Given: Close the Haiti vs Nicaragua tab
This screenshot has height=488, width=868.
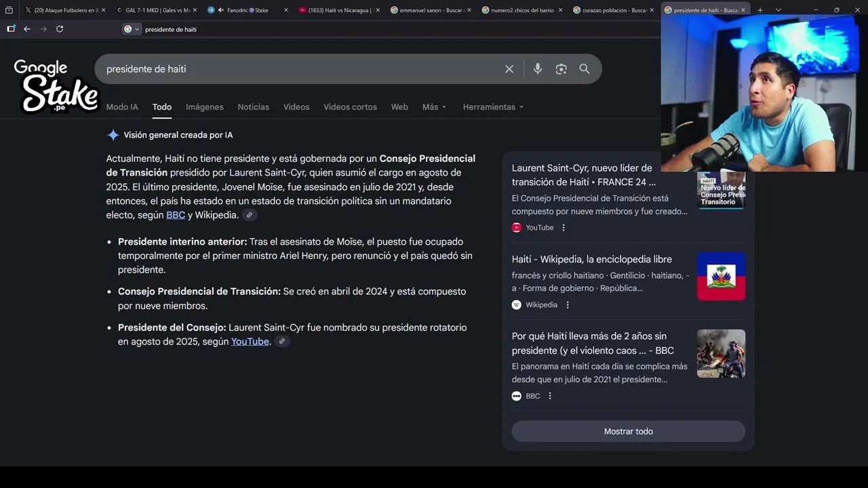Looking at the screenshot, I should coord(377,10).
